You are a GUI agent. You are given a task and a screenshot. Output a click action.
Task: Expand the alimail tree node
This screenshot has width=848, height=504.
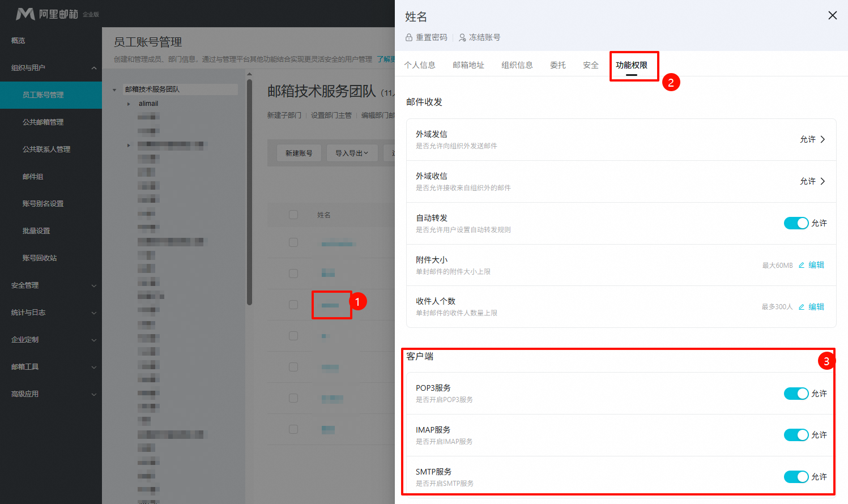tap(129, 104)
